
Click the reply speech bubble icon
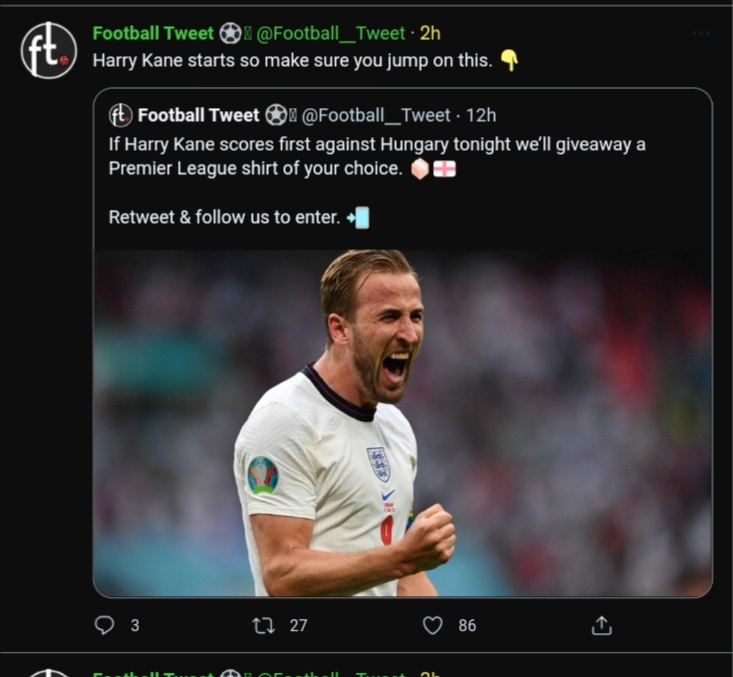[x=104, y=625]
